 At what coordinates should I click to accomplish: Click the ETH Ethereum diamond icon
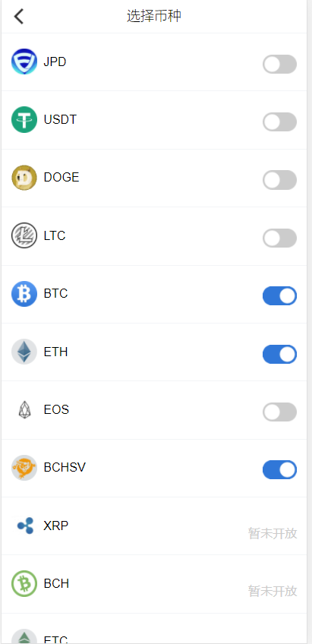pos(24,352)
